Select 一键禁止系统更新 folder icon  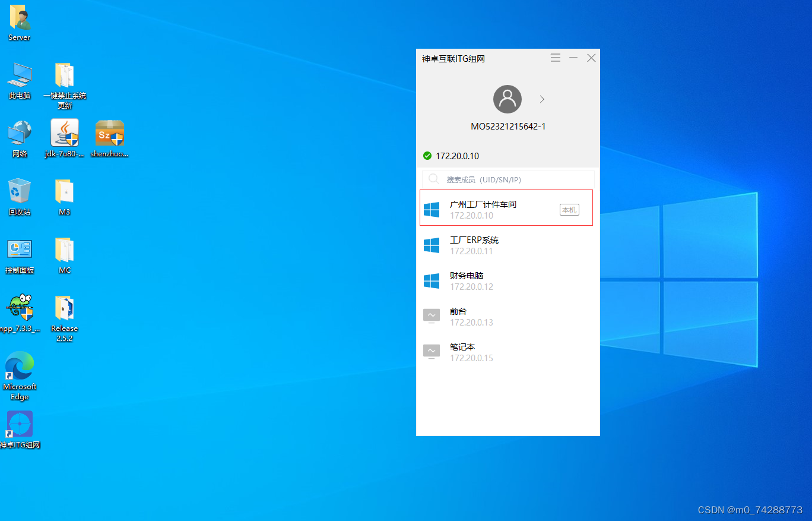pyautogui.click(x=65, y=86)
